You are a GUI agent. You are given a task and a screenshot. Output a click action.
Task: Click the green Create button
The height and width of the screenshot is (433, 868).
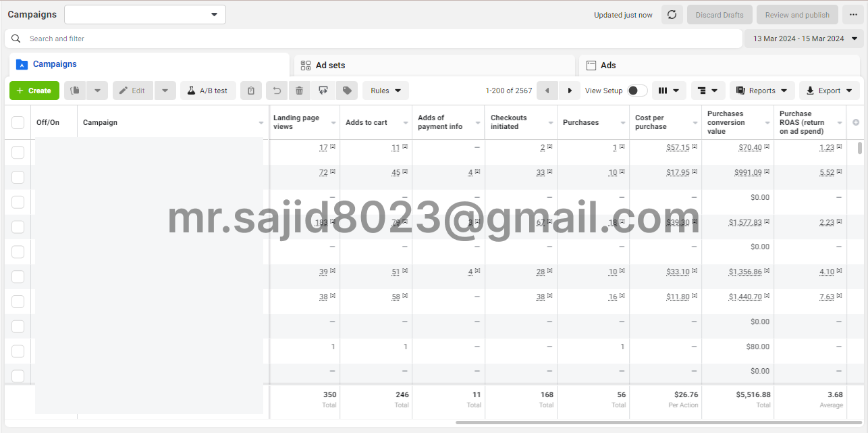(34, 91)
